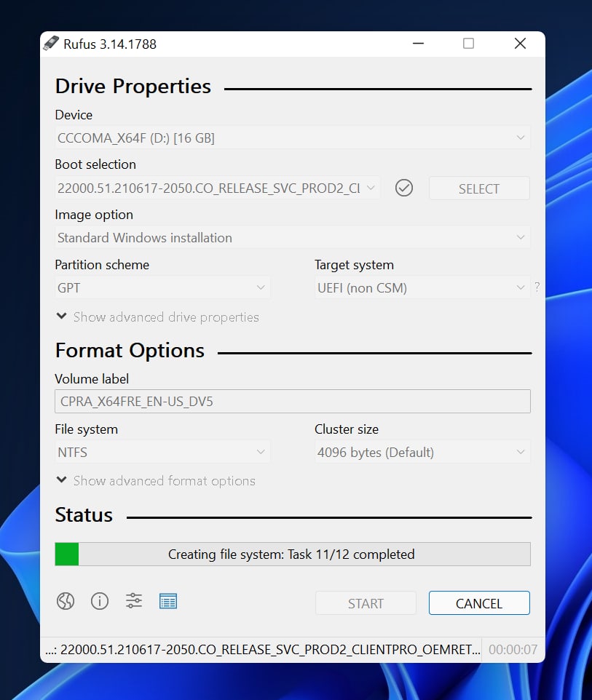Click the Volume label input field
The height and width of the screenshot is (700, 592).
point(293,402)
